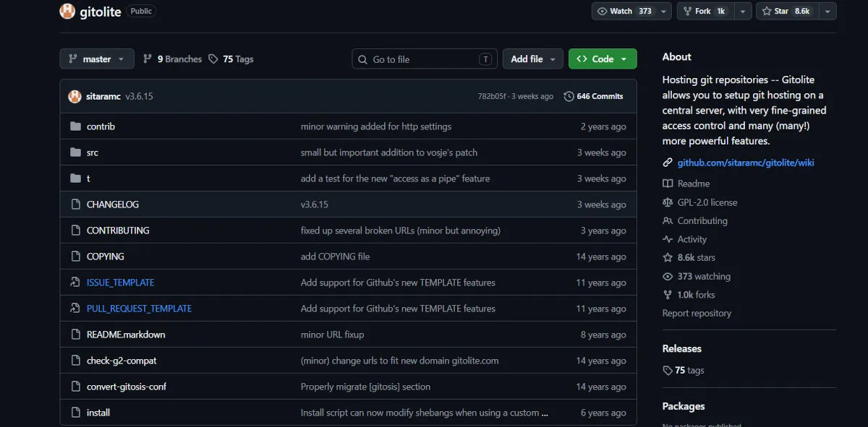The image size is (868, 427).
Task: Click the link icon beside wiki URL
Action: [668, 163]
